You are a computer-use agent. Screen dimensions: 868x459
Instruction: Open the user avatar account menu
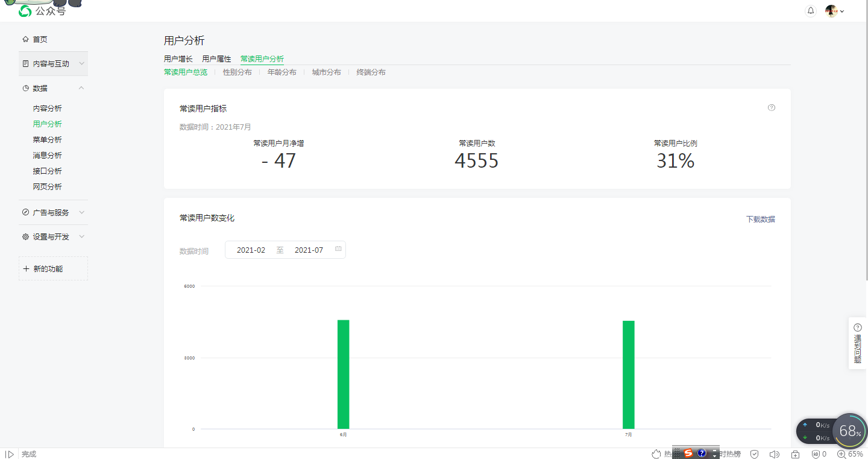coord(834,11)
